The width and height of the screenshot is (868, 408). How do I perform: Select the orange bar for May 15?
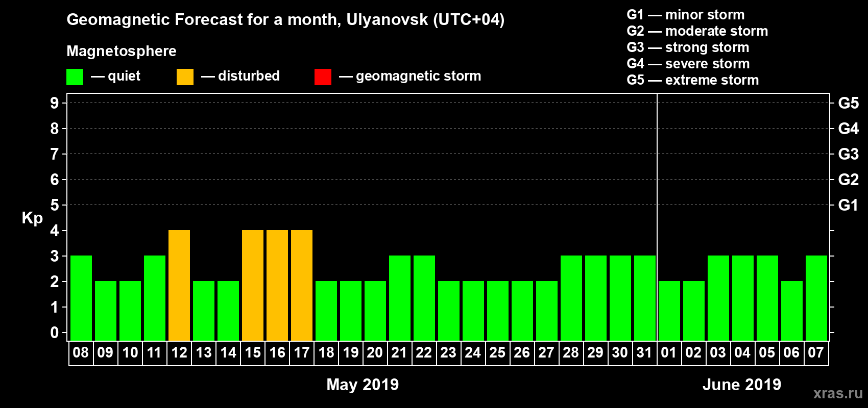pyautogui.click(x=253, y=285)
